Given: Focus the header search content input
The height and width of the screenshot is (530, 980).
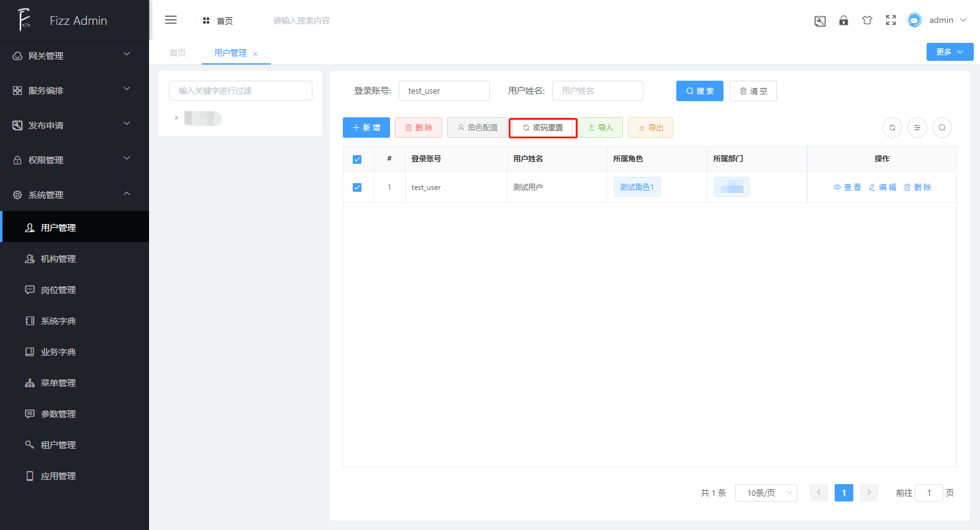Looking at the screenshot, I should (x=301, y=20).
